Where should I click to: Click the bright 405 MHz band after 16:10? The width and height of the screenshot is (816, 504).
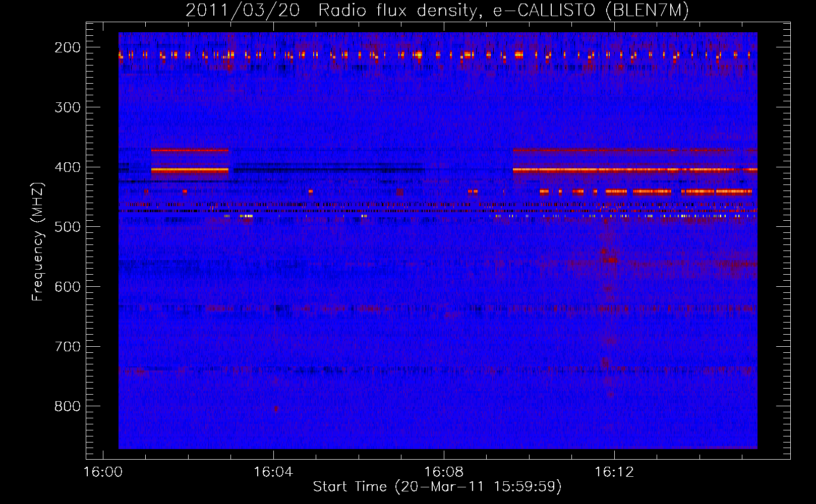[635, 170]
